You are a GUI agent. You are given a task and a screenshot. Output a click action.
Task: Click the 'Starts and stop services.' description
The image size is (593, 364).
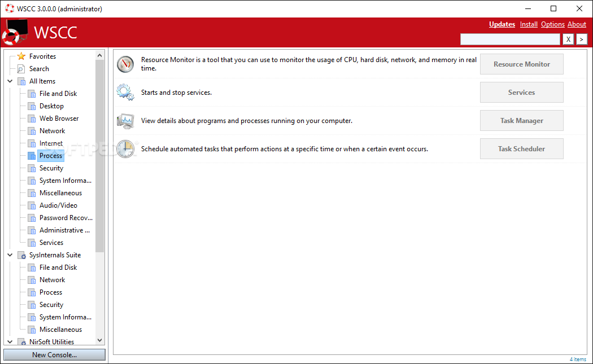[176, 93]
